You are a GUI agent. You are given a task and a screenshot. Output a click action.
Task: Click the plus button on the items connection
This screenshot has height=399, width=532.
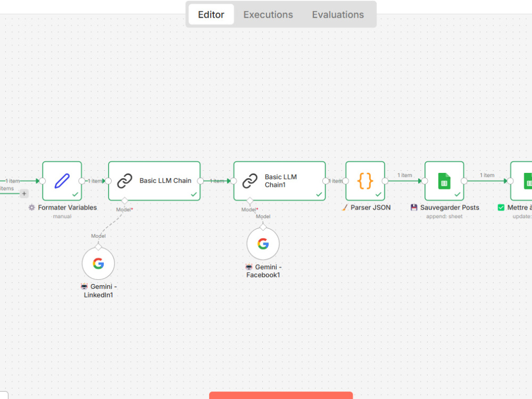[24, 194]
